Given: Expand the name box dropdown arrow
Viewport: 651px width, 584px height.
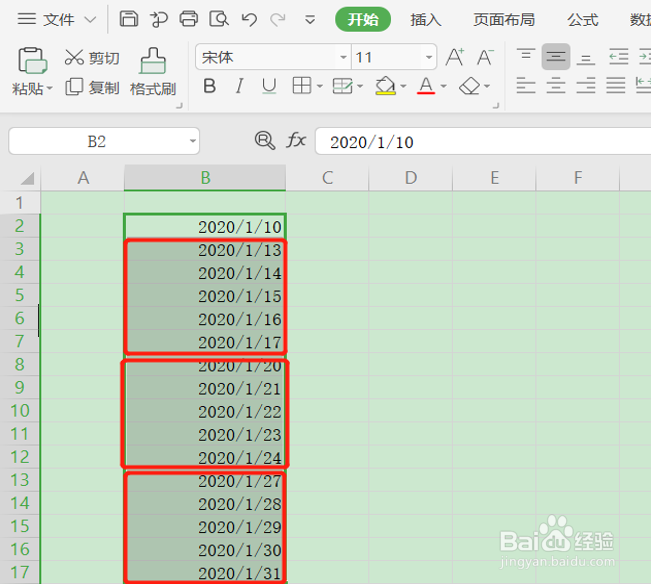Looking at the screenshot, I should tap(193, 141).
